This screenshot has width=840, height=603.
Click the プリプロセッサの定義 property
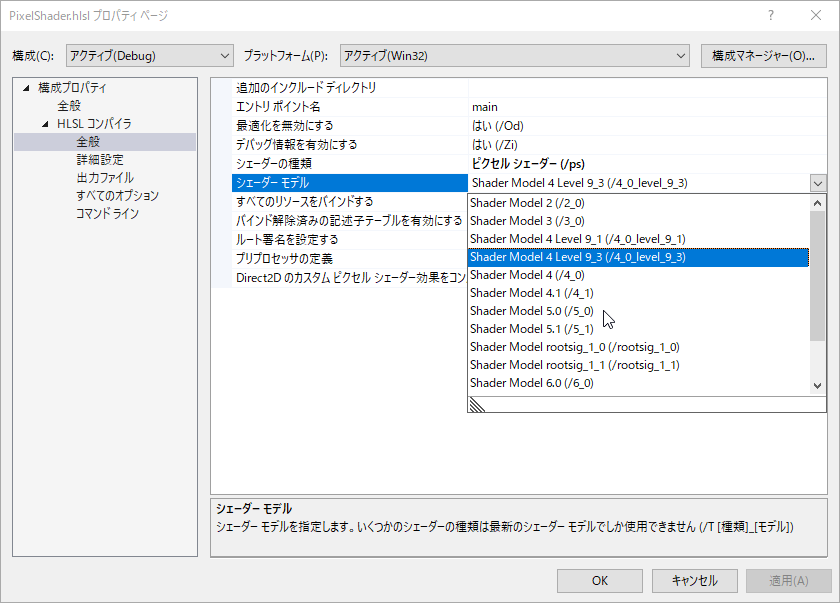click(x=350, y=259)
